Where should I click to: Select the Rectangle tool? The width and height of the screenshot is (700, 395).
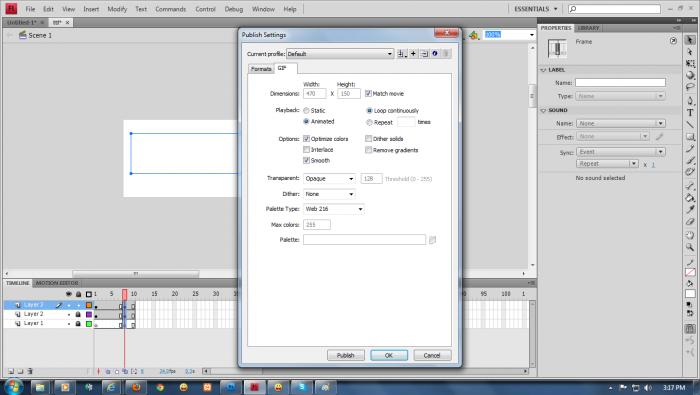(x=690, y=137)
